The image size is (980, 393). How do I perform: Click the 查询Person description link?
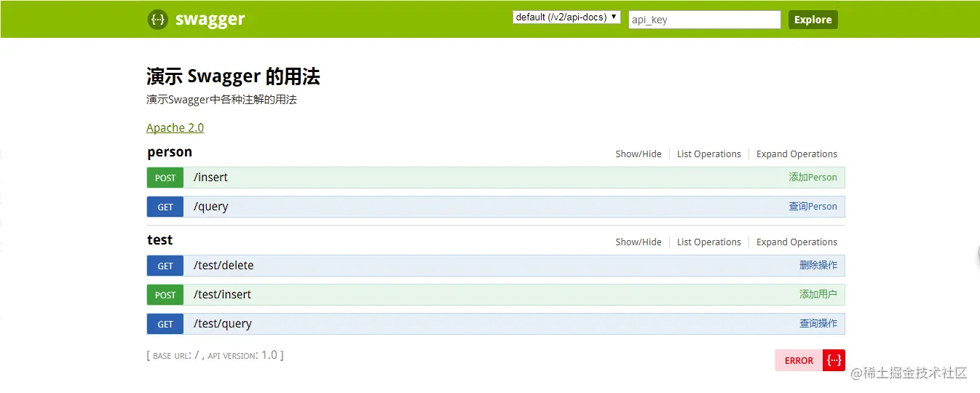click(813, 206)
